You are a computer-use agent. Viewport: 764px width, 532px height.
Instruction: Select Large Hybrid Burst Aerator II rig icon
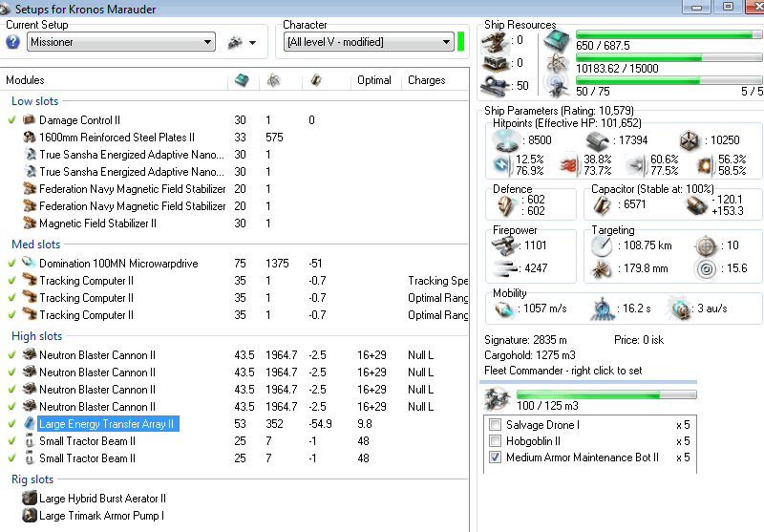[30, 498]
